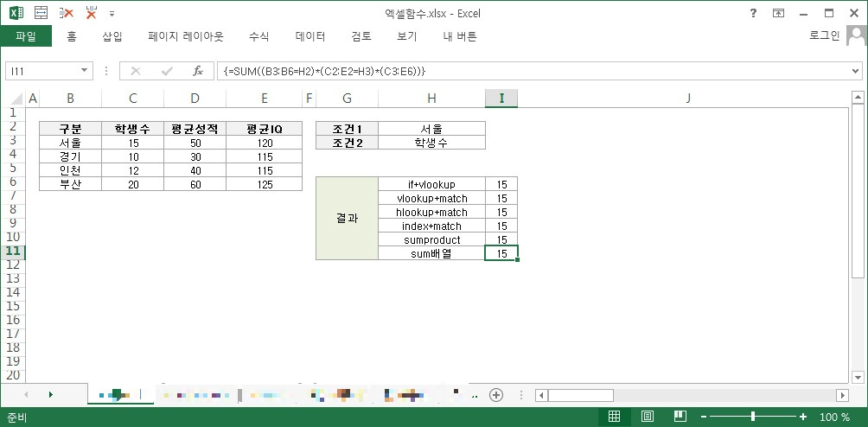This screenshot has height=427, width=868.
Task: Open the 페이지 레이아웃 tab
Action: pyautogui.click(x=186, y=36)
